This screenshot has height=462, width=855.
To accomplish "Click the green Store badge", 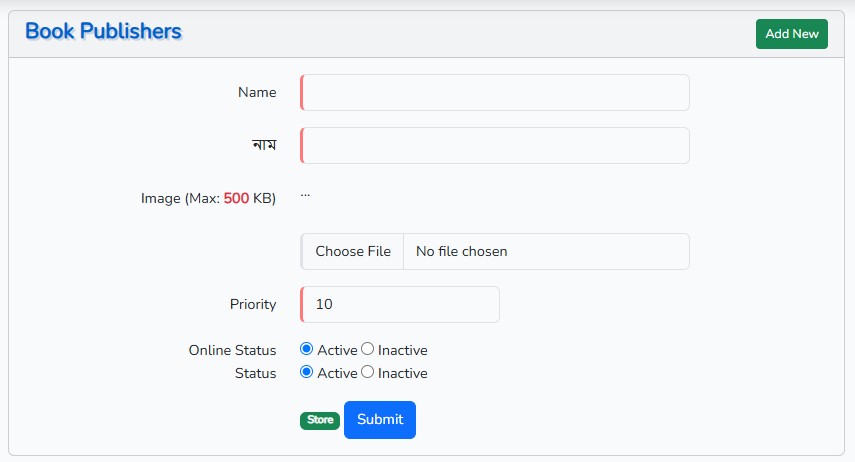I will [x=320, y=420].
